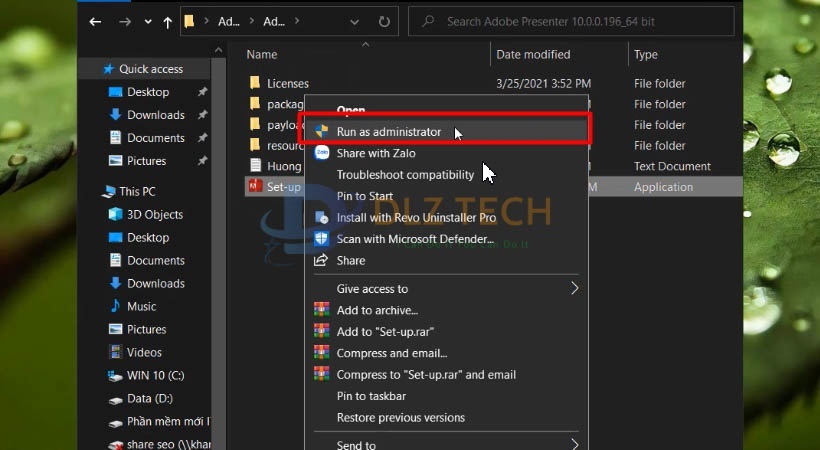Click the shield icon beside Run as administrator

(322, 131)
